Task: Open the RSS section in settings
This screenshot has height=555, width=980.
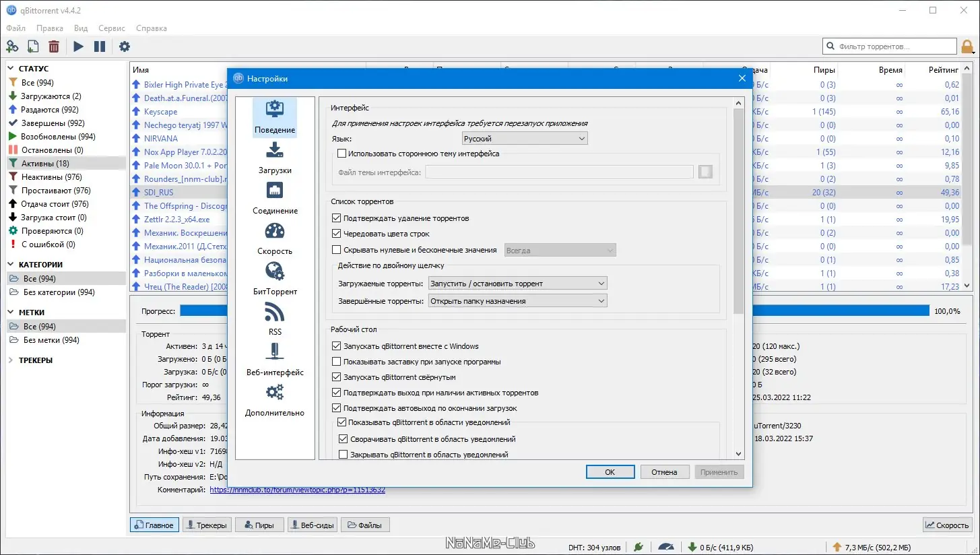Action: 275,319
